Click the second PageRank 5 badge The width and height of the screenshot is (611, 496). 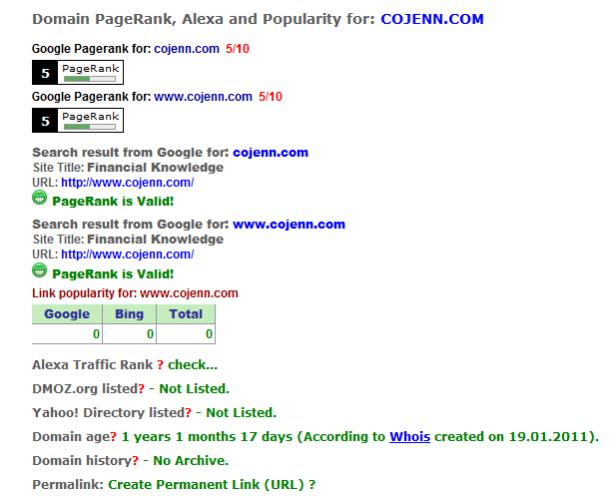click(78, 120)
